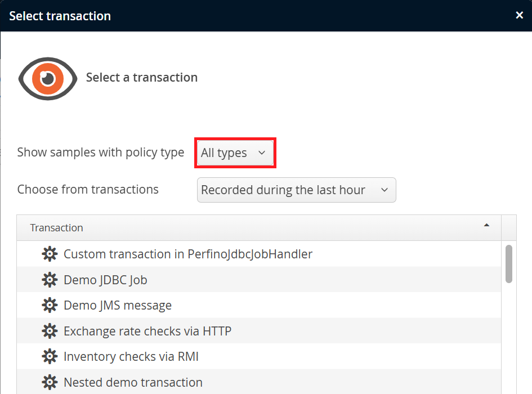The image size is (532, 394).
Task: Click gear icon beside Nested demo transaction
Action: coord(50,382)
